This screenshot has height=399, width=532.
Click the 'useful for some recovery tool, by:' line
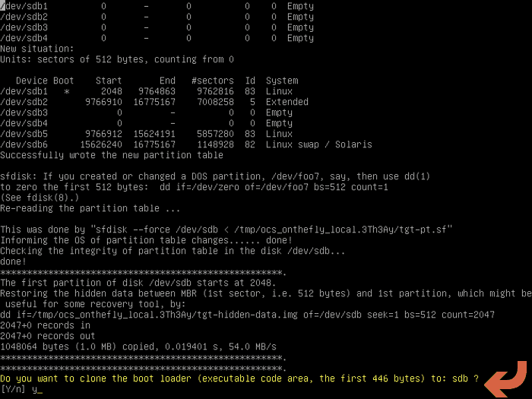click(x=95, y=304)
